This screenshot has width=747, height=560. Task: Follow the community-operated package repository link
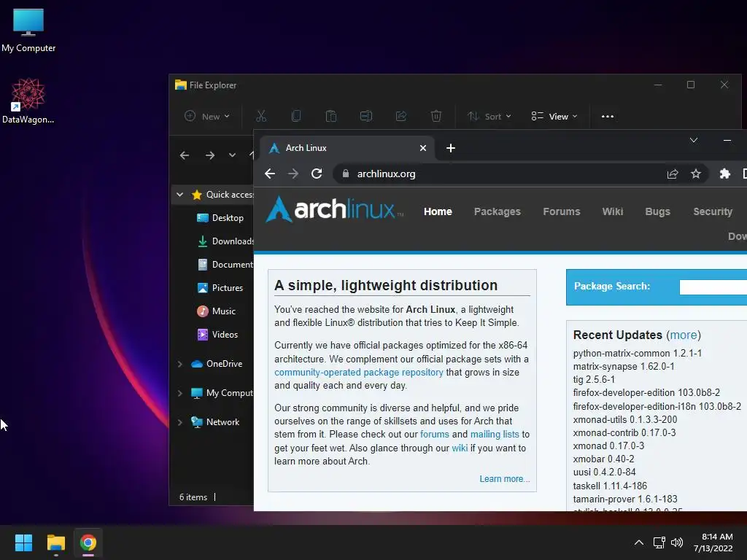[359, 373]
